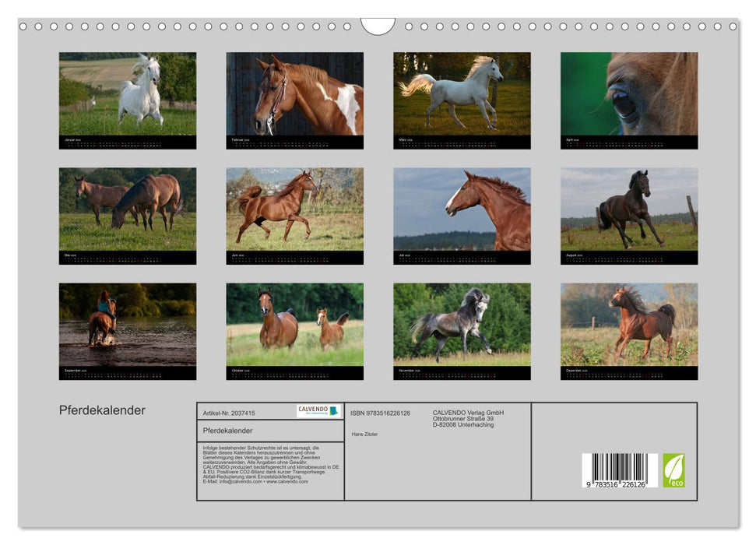
Task: Open the September rider in water photo
Action: pos(128,325)
